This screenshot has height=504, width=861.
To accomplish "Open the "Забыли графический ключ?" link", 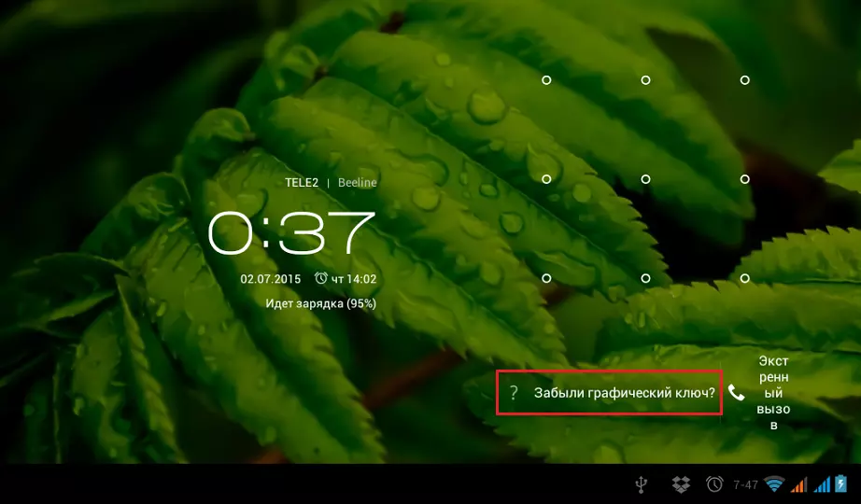I will tap(624, 393).
